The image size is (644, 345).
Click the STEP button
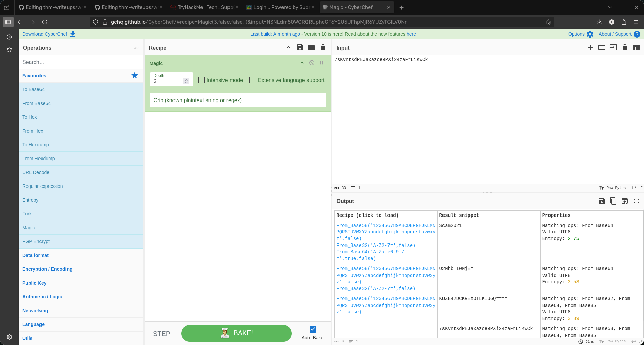click(162, 334)
